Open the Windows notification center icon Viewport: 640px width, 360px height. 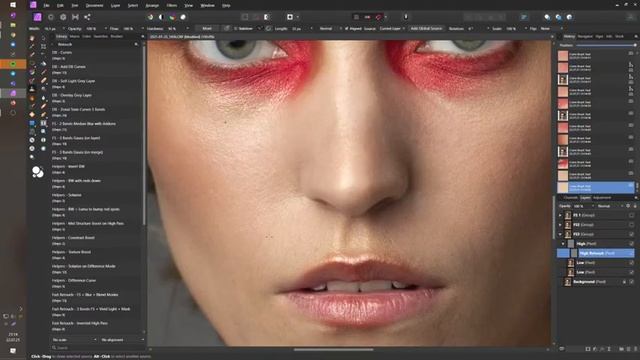coord(13,351)
